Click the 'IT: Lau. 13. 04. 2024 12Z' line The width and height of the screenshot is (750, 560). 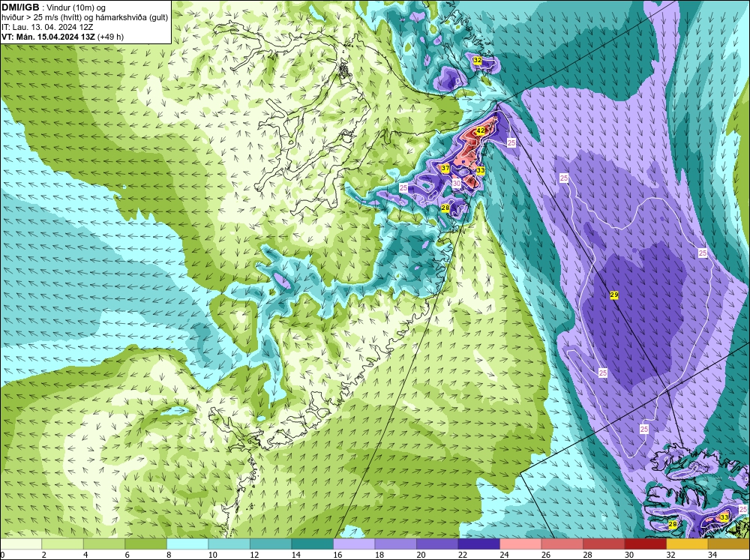tap(47, 27)
